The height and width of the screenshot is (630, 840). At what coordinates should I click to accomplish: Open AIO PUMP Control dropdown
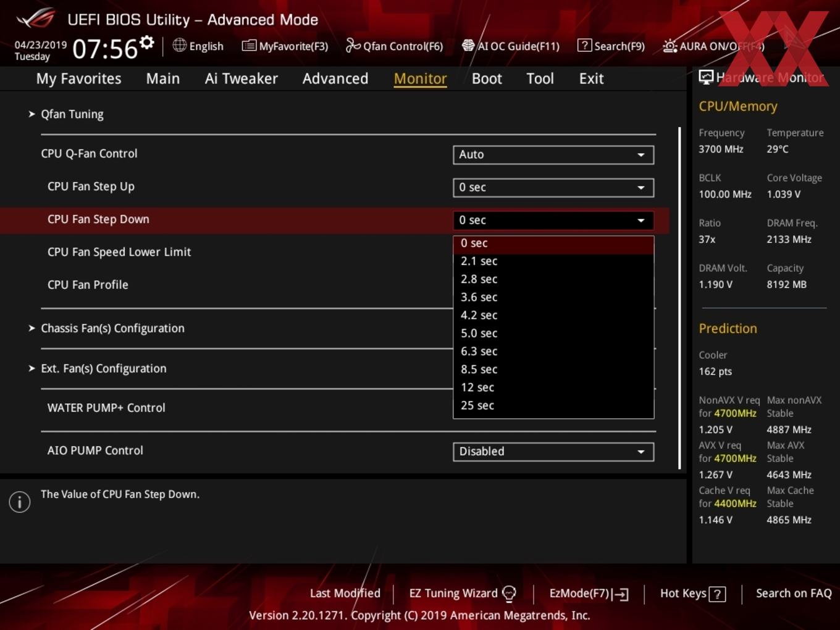[x=553, y=451]
